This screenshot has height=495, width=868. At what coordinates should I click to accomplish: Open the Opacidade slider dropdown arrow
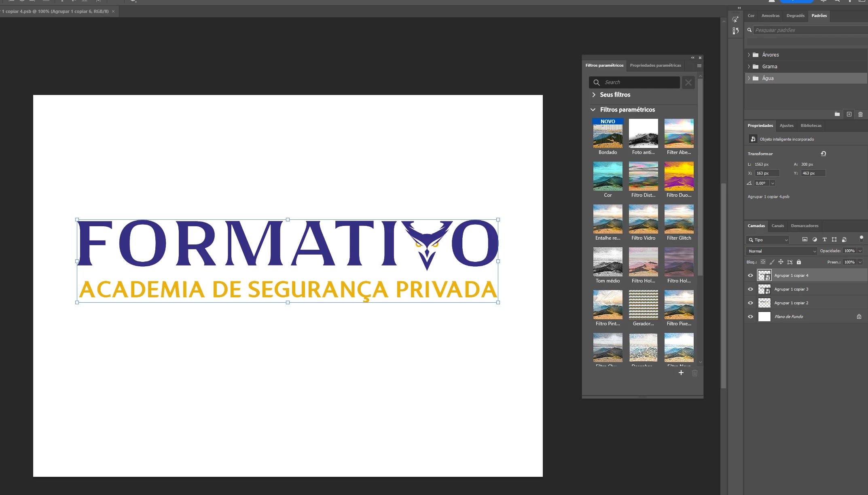pyautogui.click(x=860, y=251)
